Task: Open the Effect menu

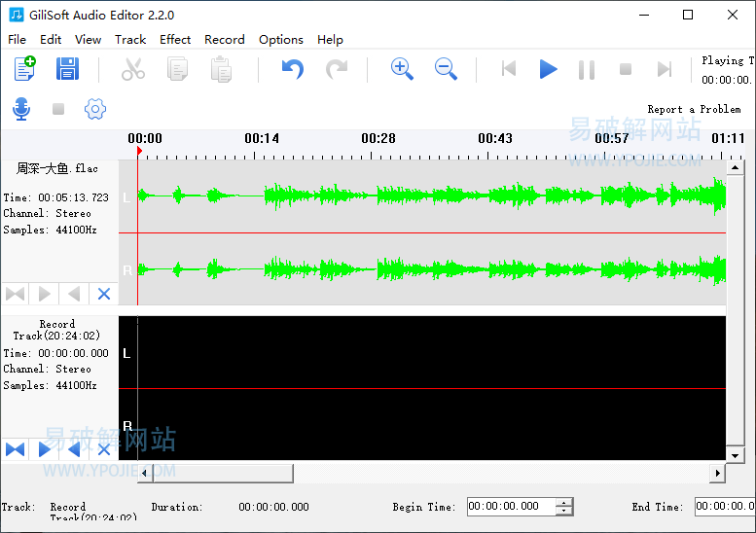Action: click(x=175, y=40)
